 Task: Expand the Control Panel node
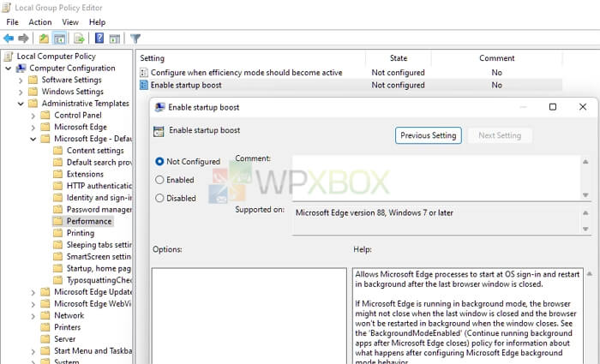(33, 116)
